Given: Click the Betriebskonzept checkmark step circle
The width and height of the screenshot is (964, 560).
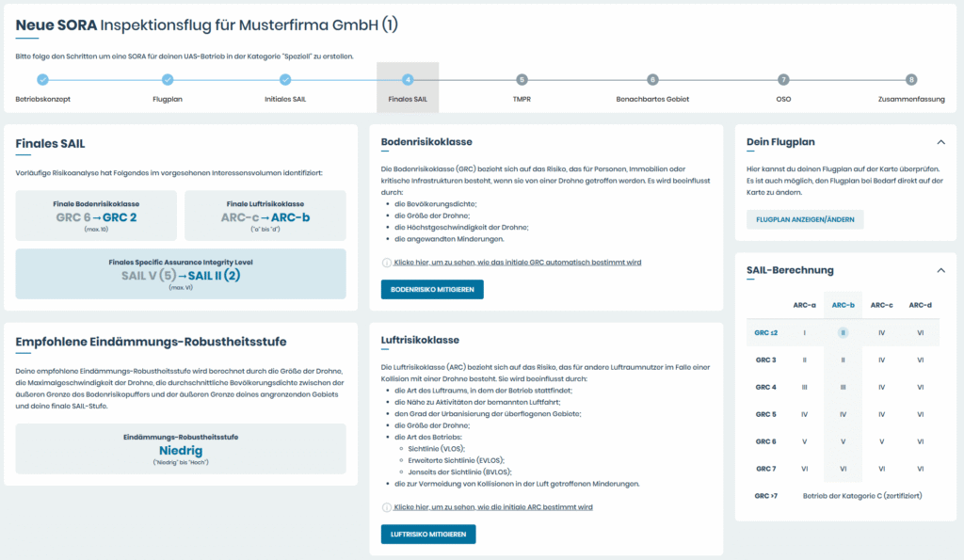Looking at the screenshot, I should tap(42, 79).
